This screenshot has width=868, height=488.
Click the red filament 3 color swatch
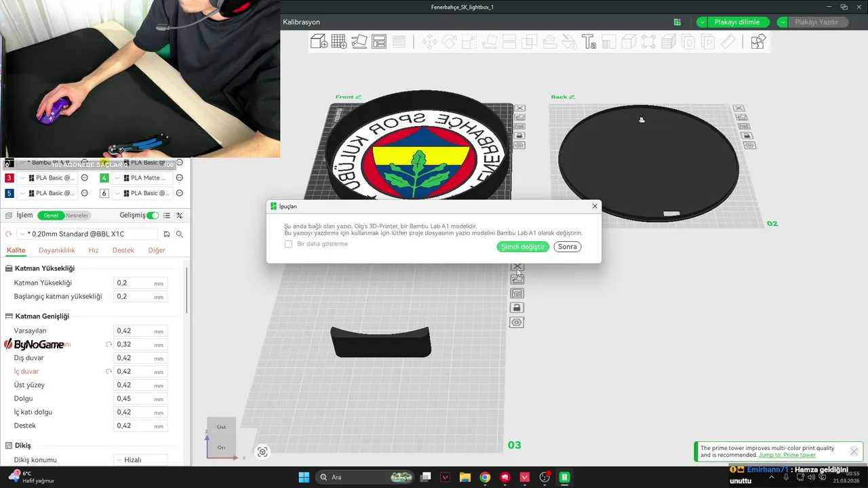pyautogui.click(x=9, y=178)
